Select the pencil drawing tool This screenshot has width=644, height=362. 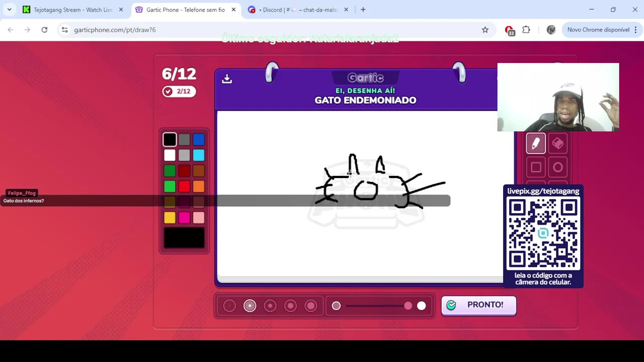point(536,144)
